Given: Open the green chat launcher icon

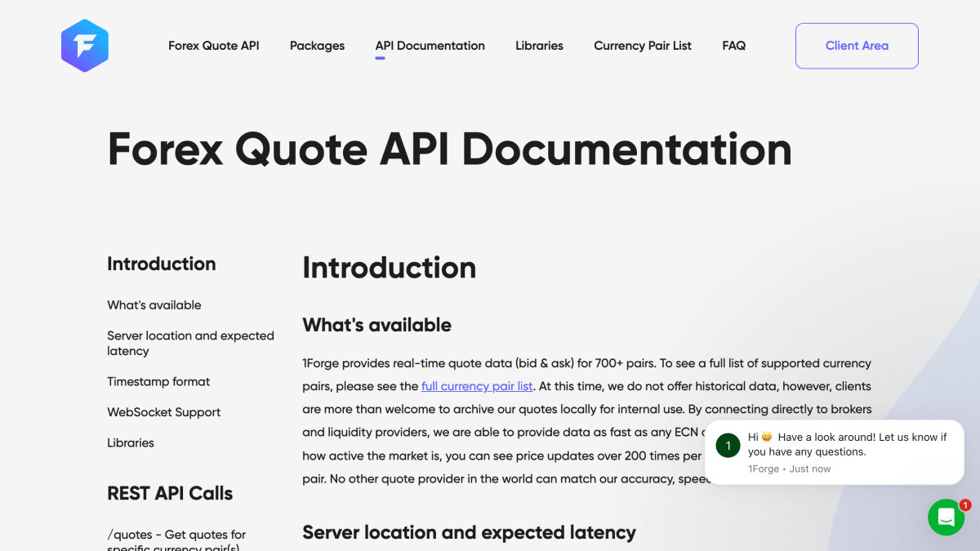Looking at the screenshot, I should coord(946,517).
